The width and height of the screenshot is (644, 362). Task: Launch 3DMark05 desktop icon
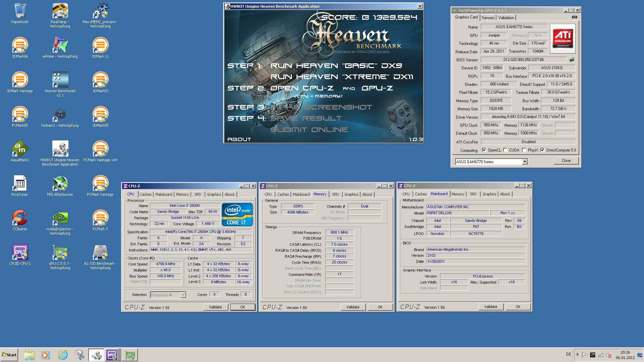[100, 117]
